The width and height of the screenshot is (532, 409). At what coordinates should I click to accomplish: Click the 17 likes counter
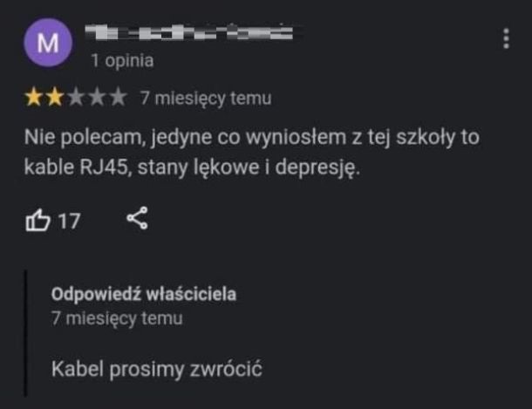point(69,222)
